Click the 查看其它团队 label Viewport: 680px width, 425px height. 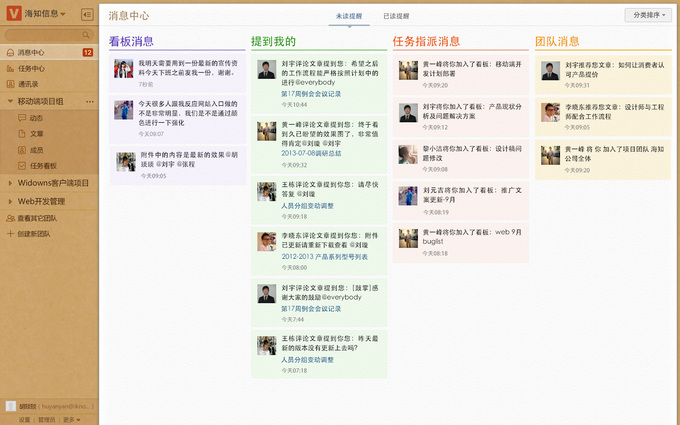click(x=37, y=218)
